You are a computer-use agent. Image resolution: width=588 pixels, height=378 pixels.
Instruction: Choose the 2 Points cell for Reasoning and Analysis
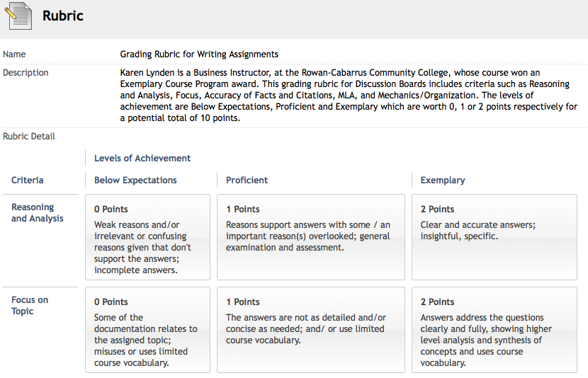494,237
